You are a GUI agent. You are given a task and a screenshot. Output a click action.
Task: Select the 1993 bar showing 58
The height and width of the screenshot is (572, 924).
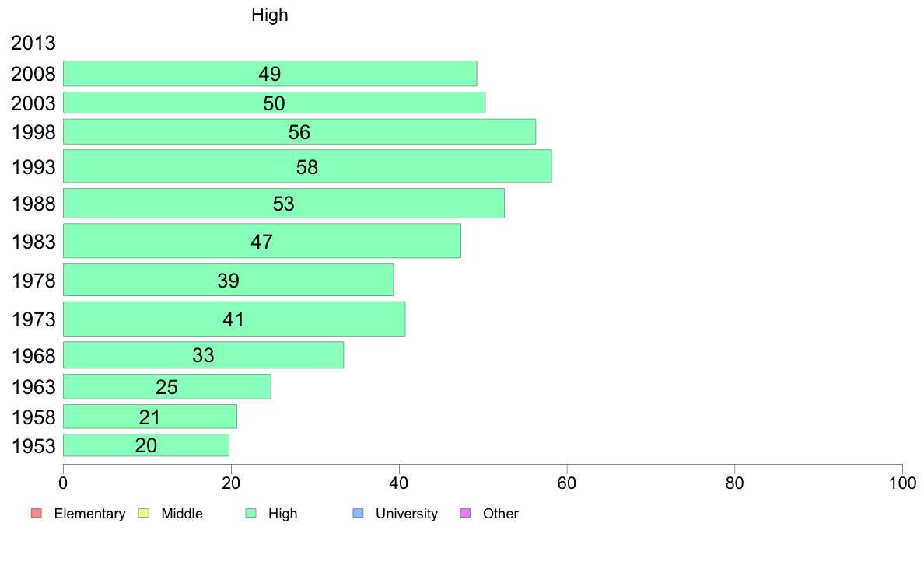tap(307, 166)
